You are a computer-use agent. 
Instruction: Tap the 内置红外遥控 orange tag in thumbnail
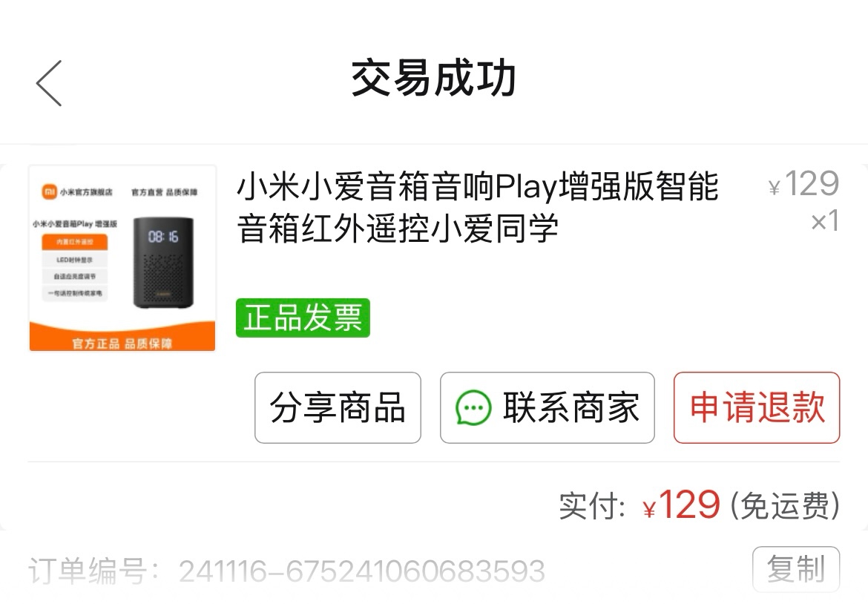[75, 242]
